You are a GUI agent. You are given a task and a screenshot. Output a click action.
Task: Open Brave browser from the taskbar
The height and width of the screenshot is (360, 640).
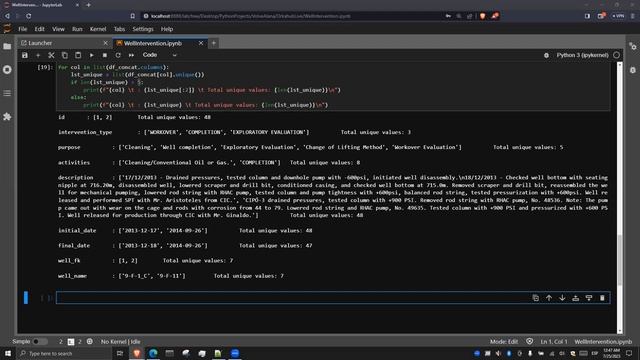[137, 353]
